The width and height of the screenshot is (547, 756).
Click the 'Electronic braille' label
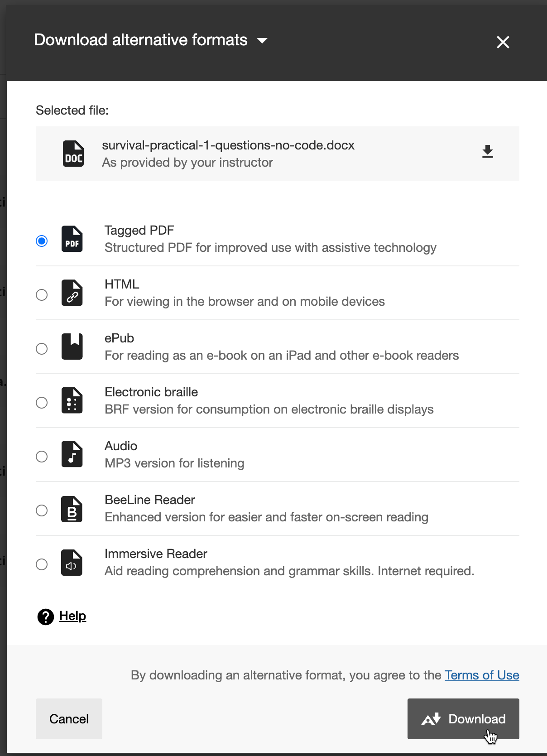pos(151,392)
